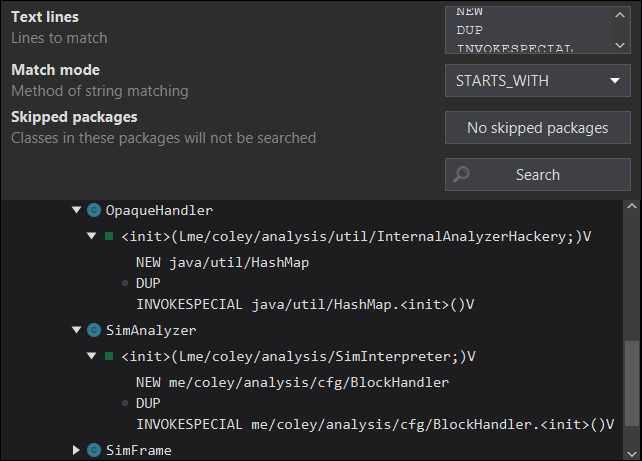642x461 pixels.
Task: Click the Method of string matching description
Action: [x=100, y=91]
